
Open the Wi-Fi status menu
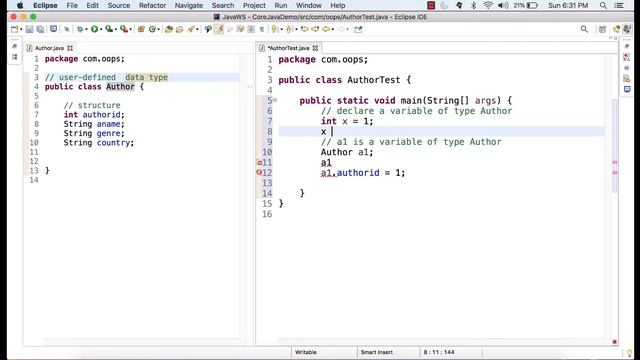488,6
